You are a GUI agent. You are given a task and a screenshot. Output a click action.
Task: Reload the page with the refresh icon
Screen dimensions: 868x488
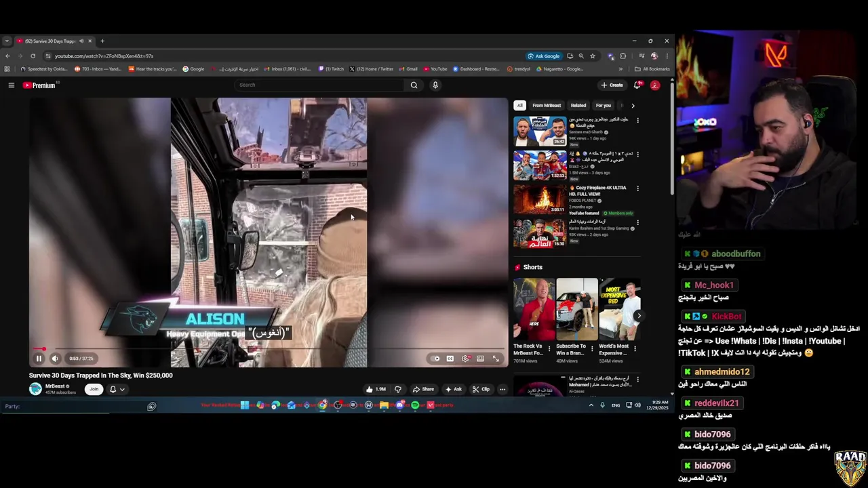pos(33,56)
